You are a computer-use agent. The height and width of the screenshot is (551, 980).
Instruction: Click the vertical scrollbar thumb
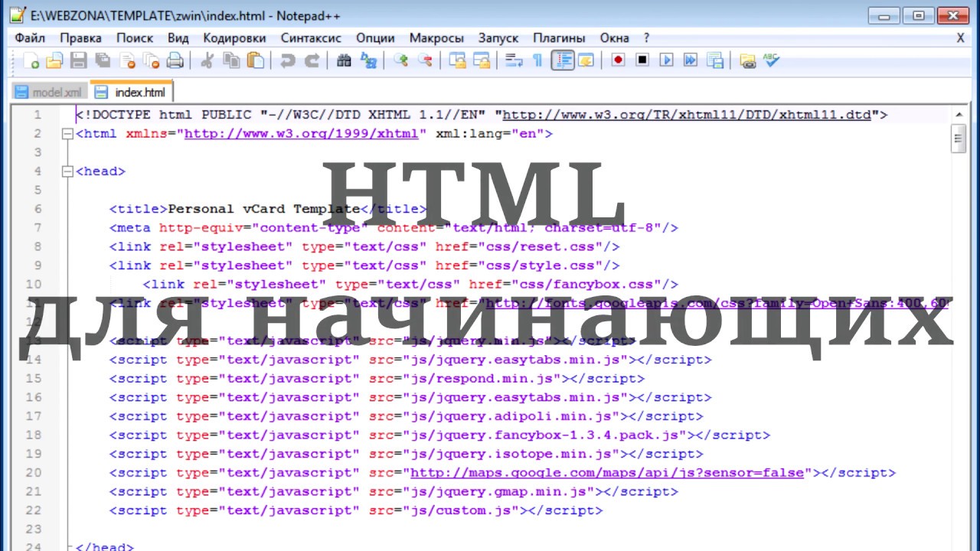pyautogui.click(x=958, y=139)
